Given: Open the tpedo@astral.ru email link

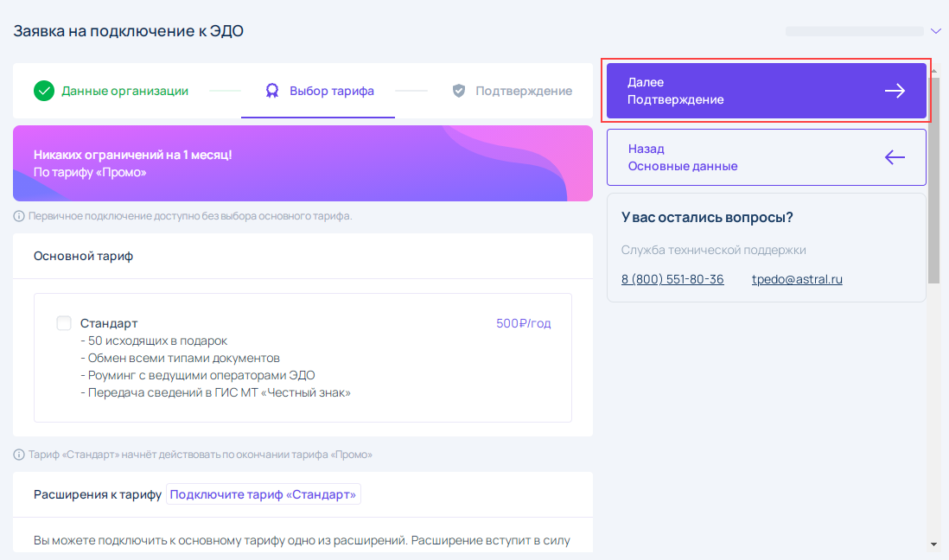Looking at the screenshot, I should pyautogui.click(x=797, y=279).
